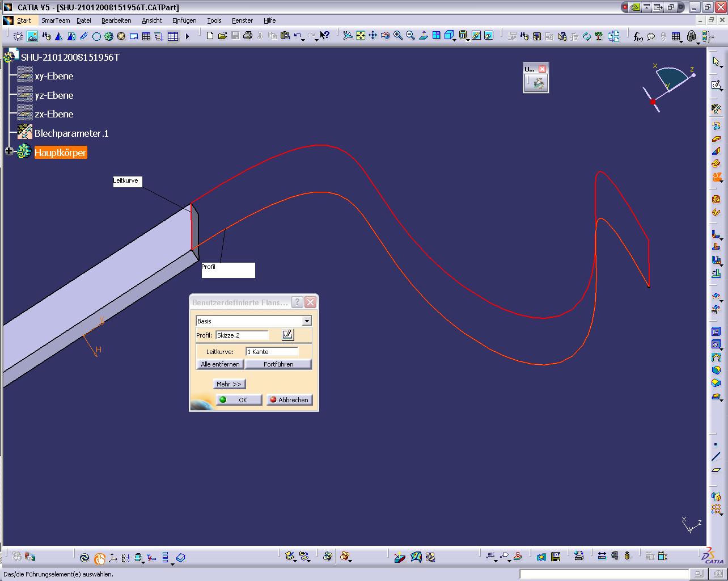
Task: Click the Zoom Out magnifier icon
Action: click(410, 36)
